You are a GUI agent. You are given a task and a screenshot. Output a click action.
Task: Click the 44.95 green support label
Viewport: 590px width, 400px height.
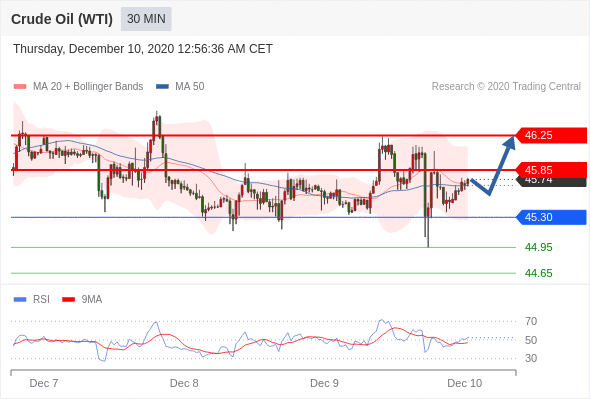(x=538, y=247)
